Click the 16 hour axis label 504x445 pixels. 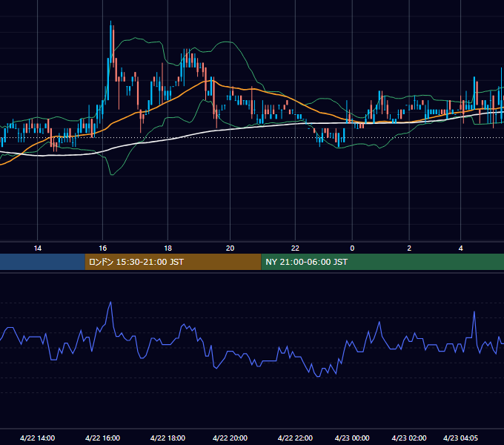click(102, 248)
